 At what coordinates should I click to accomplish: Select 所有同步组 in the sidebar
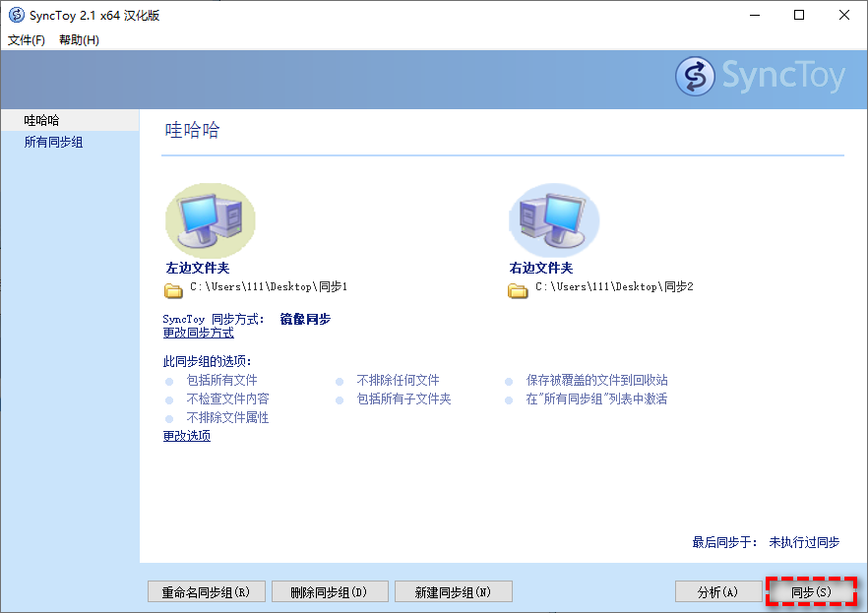pos(54,143)
